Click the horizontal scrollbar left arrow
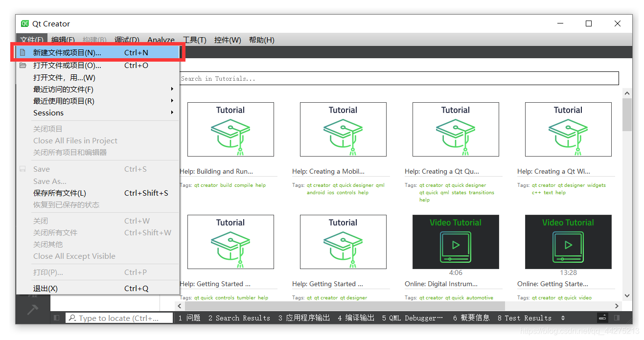The image size is (644, 340). click(180, 306)
